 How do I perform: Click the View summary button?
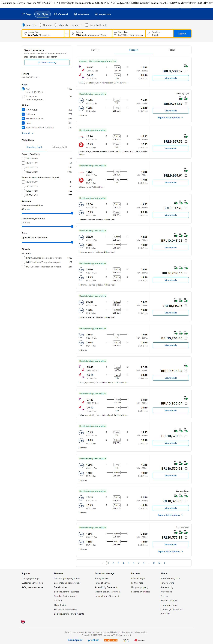(x=47, y=62)
